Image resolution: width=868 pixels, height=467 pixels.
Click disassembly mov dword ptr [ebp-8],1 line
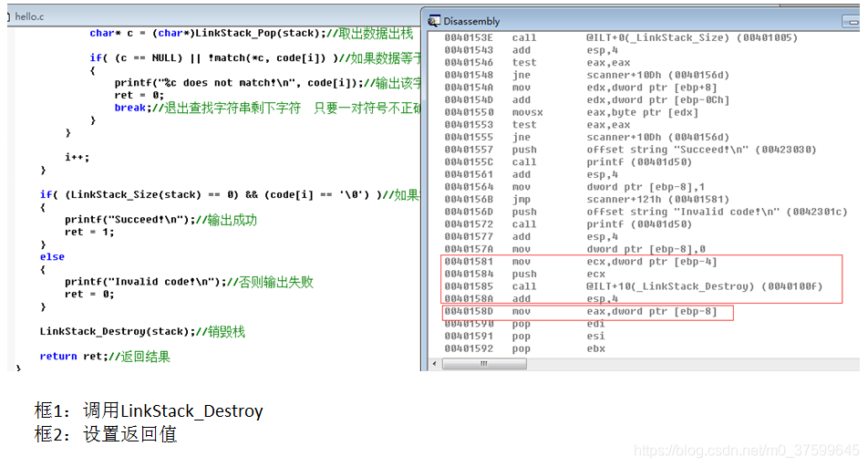574,187
